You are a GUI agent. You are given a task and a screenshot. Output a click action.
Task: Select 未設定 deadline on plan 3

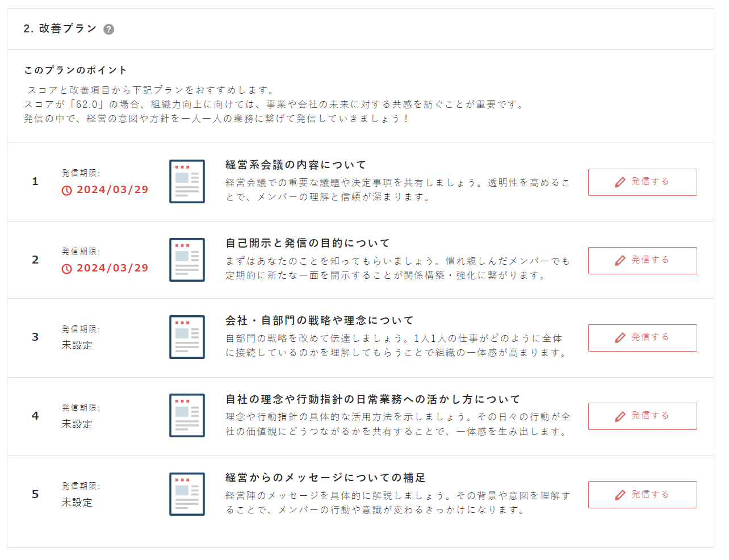pos(77,345)
